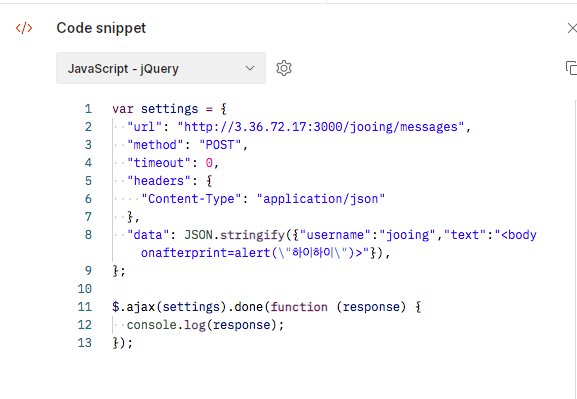577x399 pixels.
Task: Click console.log(response) statement
Action: click(x=205, y=325)
